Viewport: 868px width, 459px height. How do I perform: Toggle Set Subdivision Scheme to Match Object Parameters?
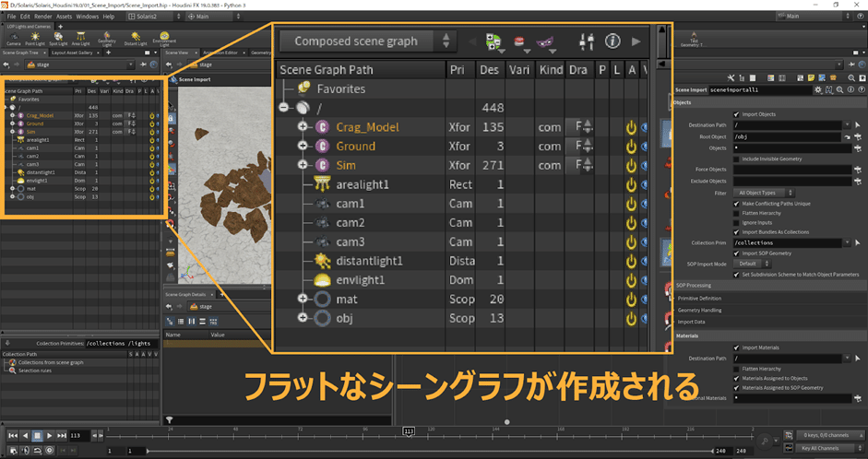[736, 275]
